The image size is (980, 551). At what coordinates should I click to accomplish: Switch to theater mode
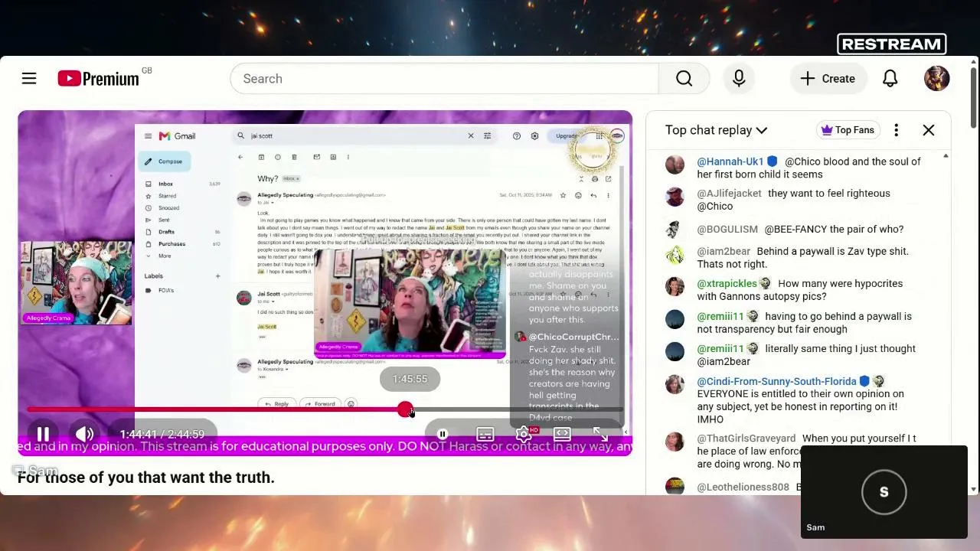(562, 434)
